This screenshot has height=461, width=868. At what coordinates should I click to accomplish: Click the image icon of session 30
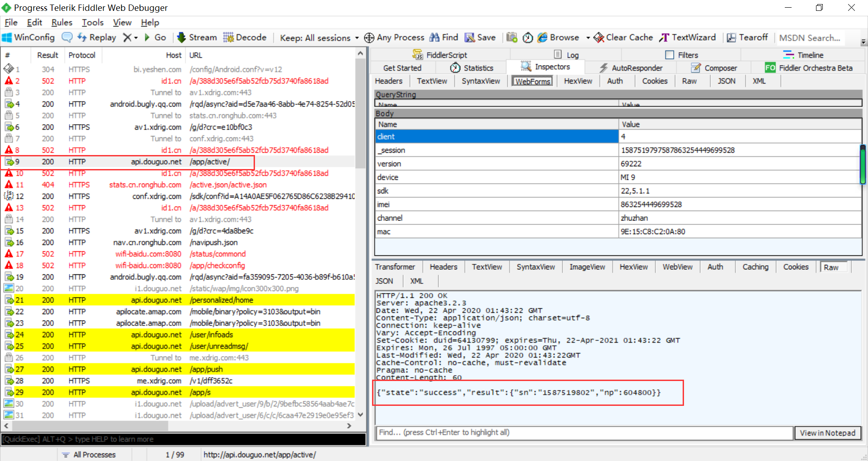9,404
